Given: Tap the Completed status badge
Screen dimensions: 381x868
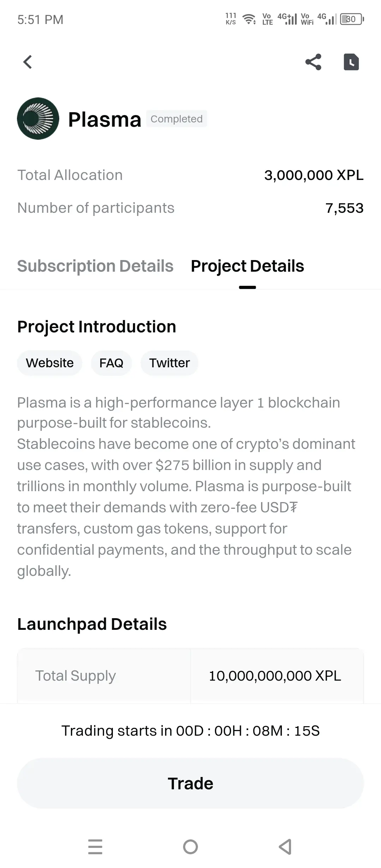Looking at the screenshot, I should click(177, 119).
